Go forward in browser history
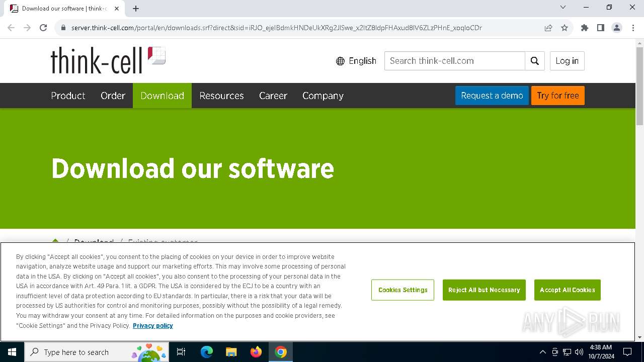 coord(27,28)
